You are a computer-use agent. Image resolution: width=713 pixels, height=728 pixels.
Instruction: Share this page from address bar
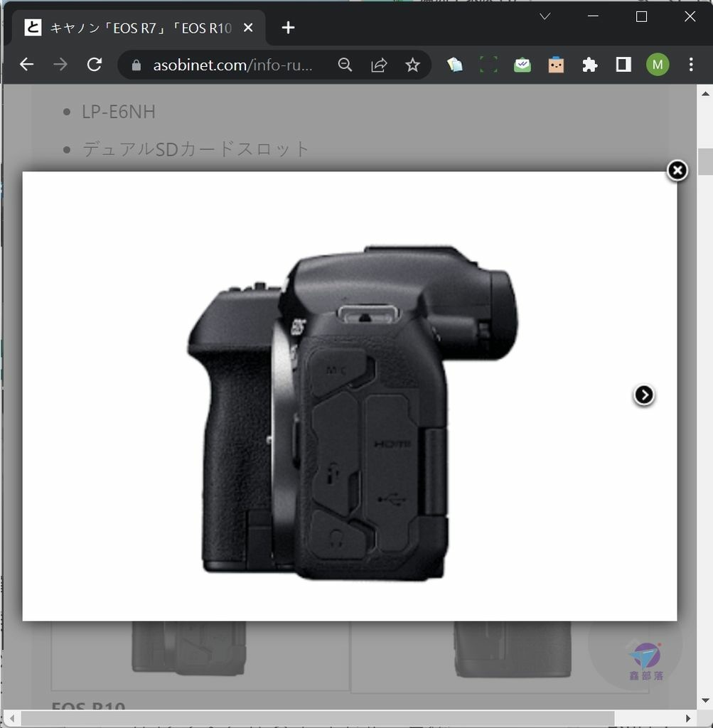coord(379,65)
